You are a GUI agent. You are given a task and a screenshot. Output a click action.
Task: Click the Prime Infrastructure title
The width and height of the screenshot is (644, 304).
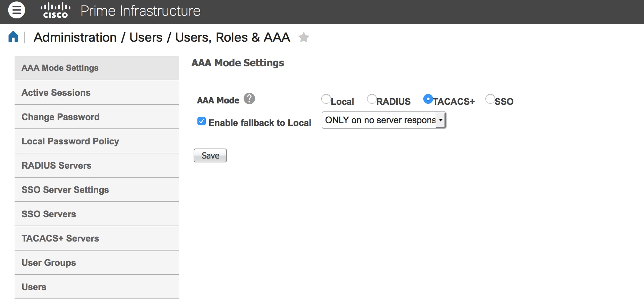pyautogui.click(x=141, y=11)
